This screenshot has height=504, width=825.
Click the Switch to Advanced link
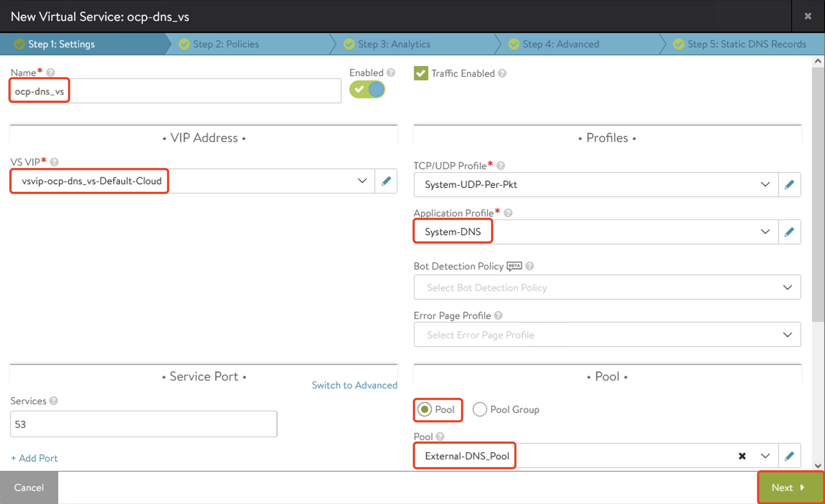point(354,385)
